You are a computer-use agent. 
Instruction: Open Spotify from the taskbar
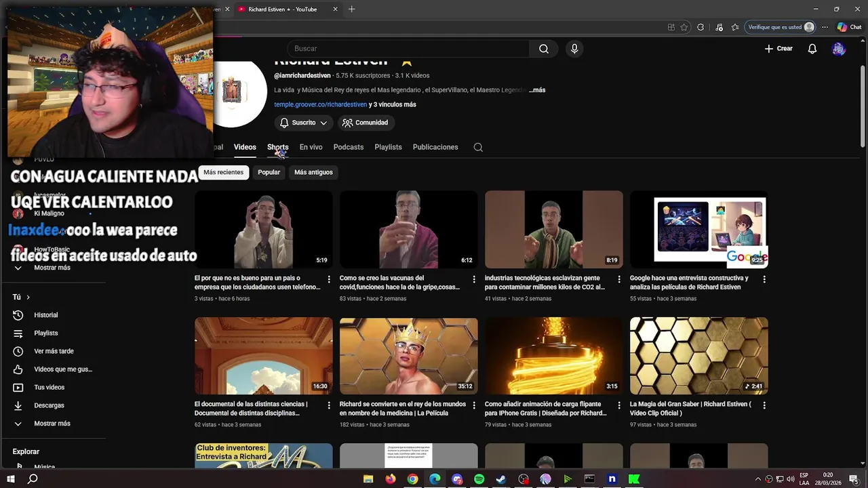point(479,479)
